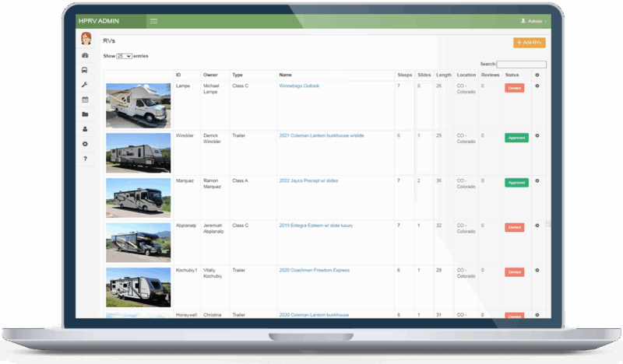Open gear actions for Winckler row
This screenshot has height=364, width=623.
537,136
